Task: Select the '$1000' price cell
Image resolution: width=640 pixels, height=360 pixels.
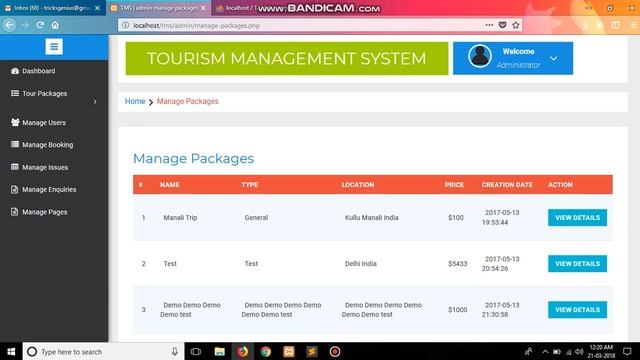Action: (457, 310)
